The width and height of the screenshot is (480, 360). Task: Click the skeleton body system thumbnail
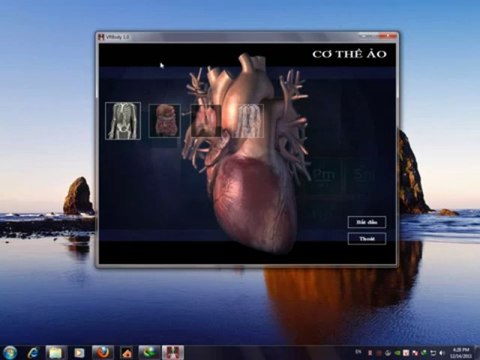pyautogui.click(x=123, y=121)
